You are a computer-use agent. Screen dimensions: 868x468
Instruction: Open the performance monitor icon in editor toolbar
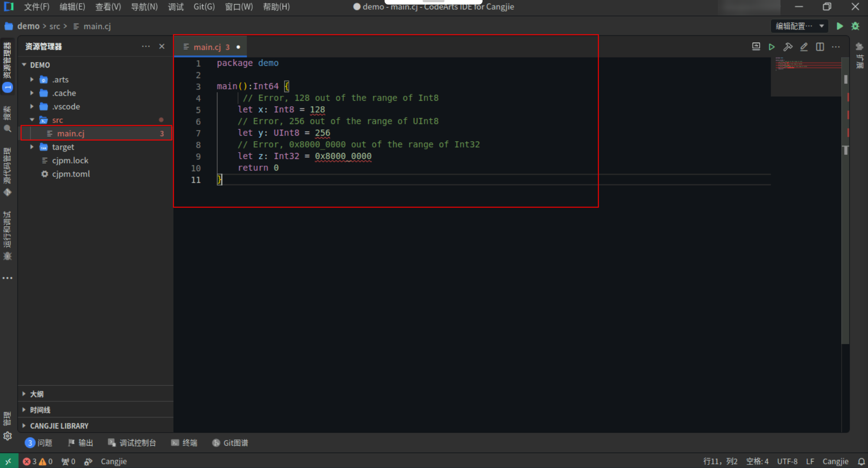point(756,47)
